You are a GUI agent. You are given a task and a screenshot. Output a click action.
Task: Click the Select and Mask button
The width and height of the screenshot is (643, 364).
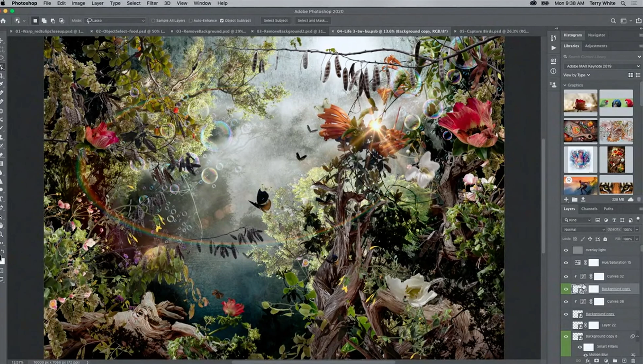pos(312,21)
